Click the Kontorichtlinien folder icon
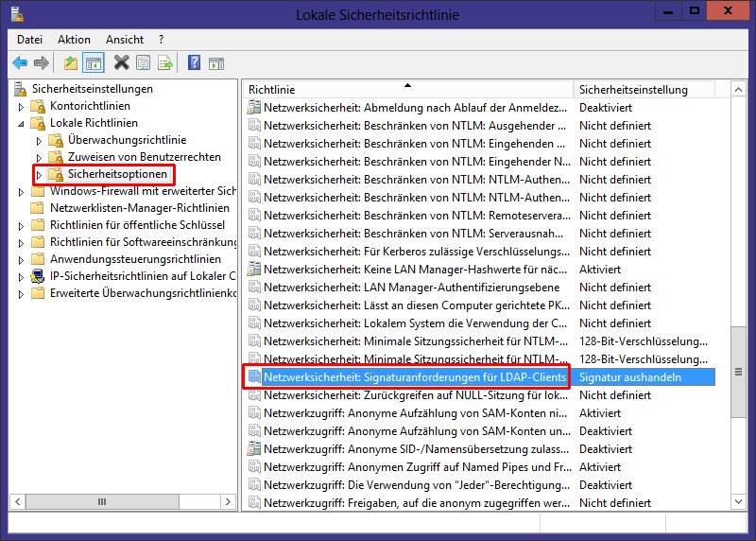 click(x=38, y=106)
